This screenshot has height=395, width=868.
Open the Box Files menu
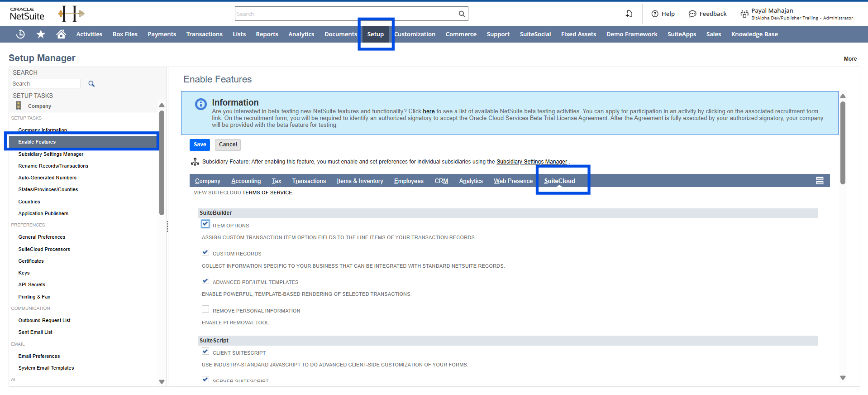[125, 34]
